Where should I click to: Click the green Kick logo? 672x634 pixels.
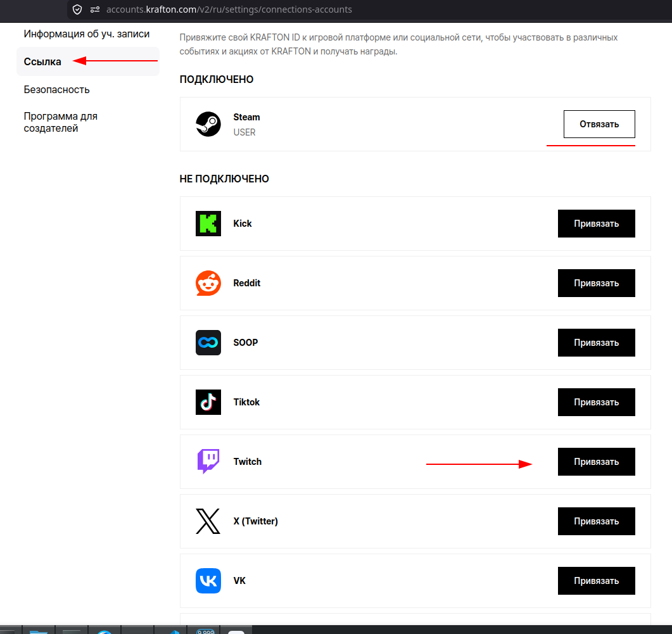click(208, 224)
